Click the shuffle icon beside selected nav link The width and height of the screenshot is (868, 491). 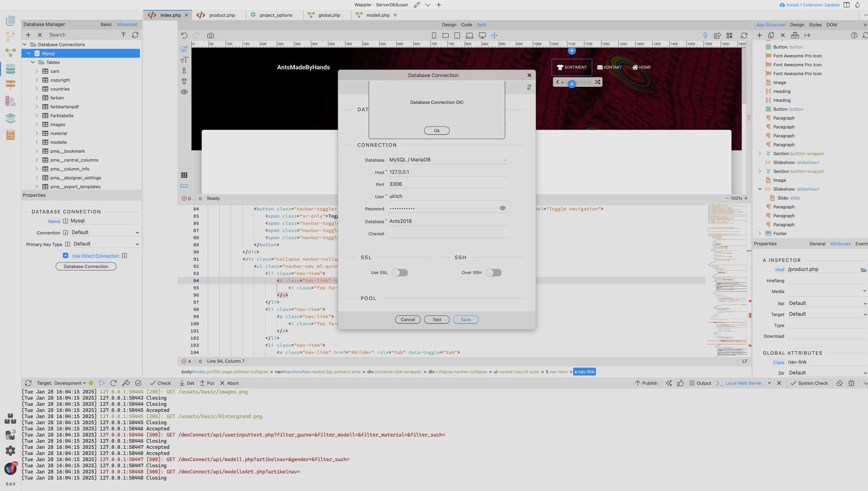pos(598,82)
